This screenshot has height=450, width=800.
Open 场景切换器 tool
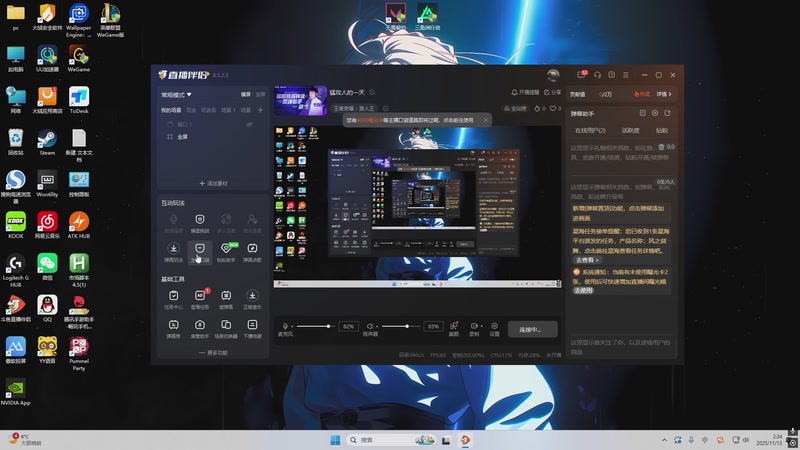(226, 328)
